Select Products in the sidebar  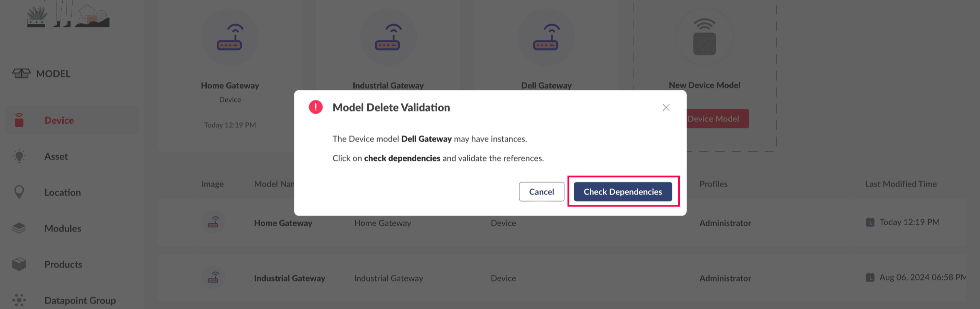pyautogui.click(x=63, y=264)
